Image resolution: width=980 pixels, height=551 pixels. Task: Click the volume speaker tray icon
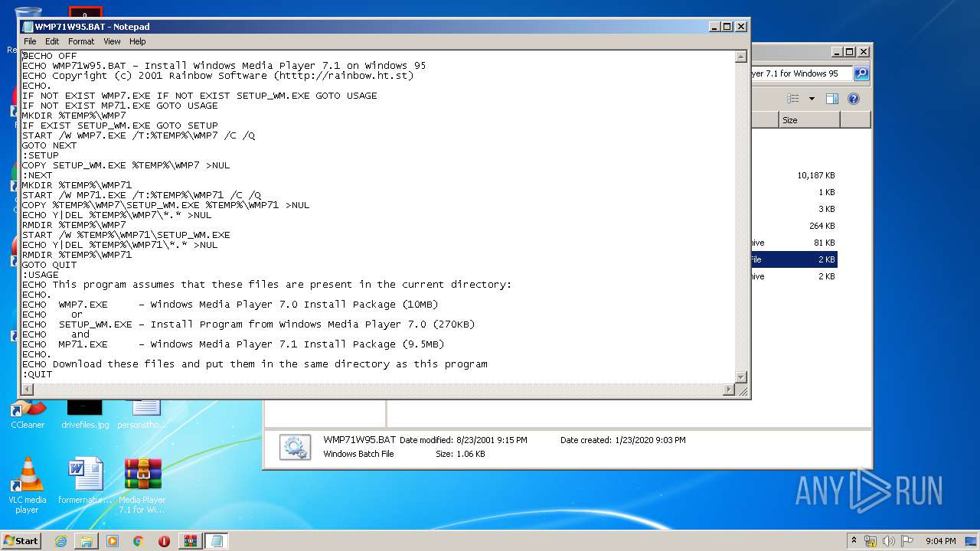click(x=889, y=541)
